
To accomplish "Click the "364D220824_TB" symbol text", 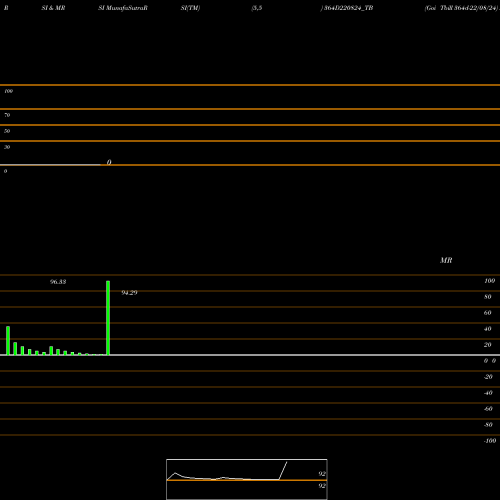I will [x=348, y=8].
